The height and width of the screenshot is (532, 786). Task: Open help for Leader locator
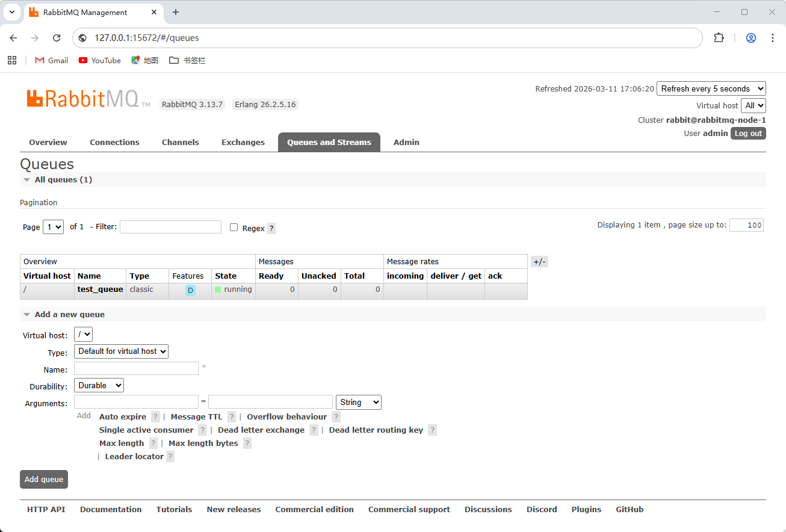pos(170,456)
